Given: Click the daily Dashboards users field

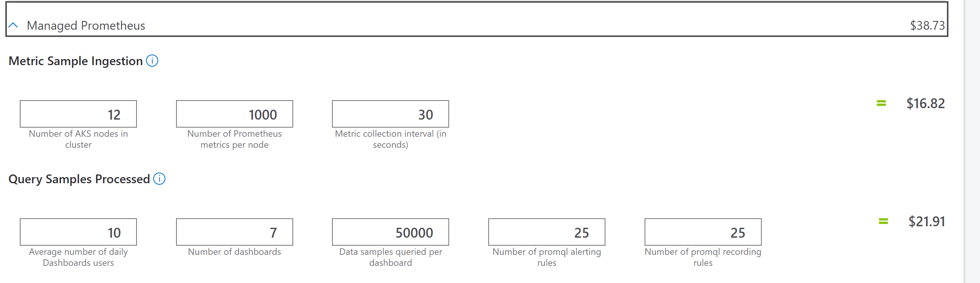Looking at the screenshot, I should coord(78,232).
